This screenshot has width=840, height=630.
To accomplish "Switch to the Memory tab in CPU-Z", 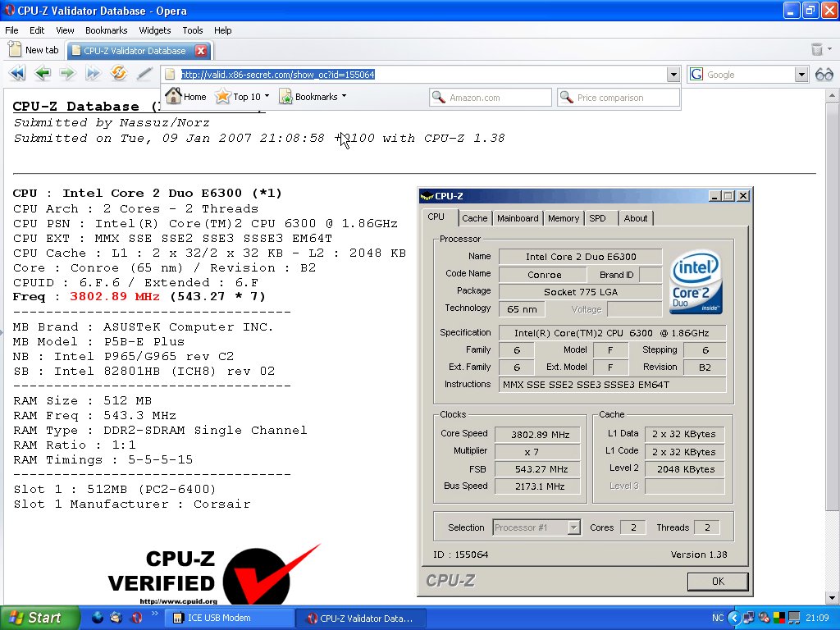I will (564, 218).
